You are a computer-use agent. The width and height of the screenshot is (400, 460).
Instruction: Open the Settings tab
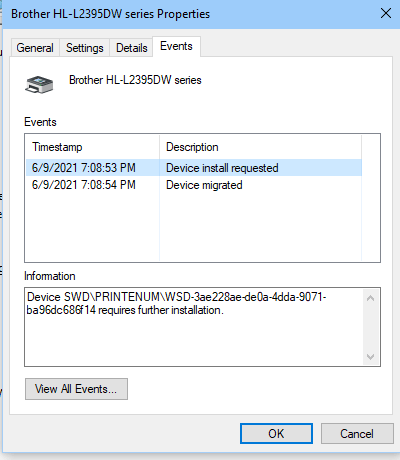coord(85,48)
